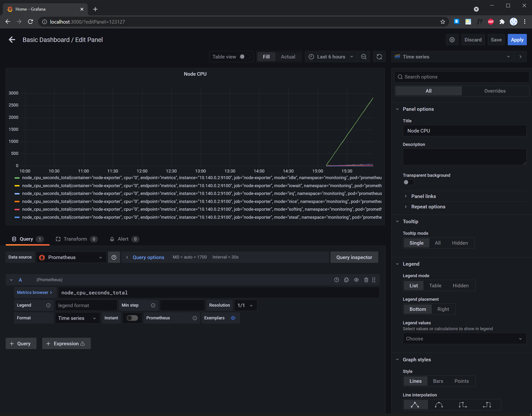
Task: Open the data source help icon
Action: coord(114,257)
